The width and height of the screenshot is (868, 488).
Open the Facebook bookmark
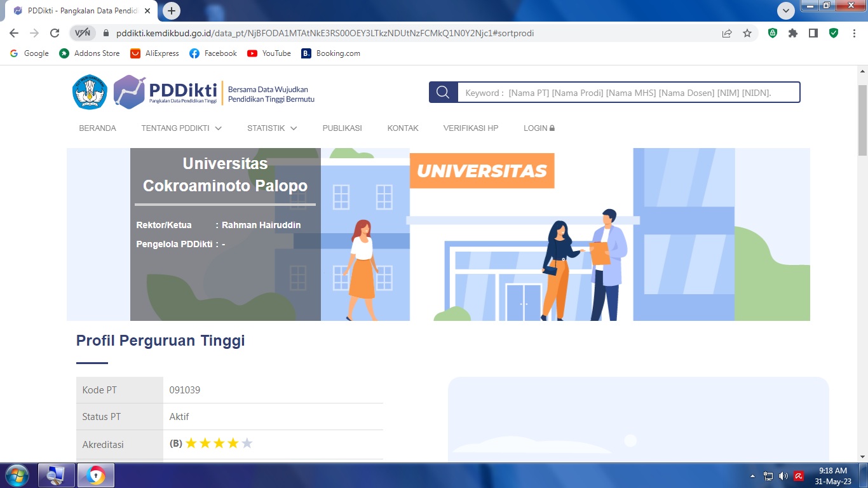(213, 53)
